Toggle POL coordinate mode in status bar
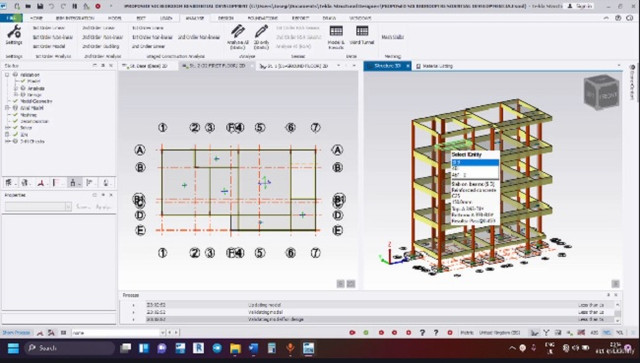The width and height of the screenshot is (640, 363). coord(620,333)
